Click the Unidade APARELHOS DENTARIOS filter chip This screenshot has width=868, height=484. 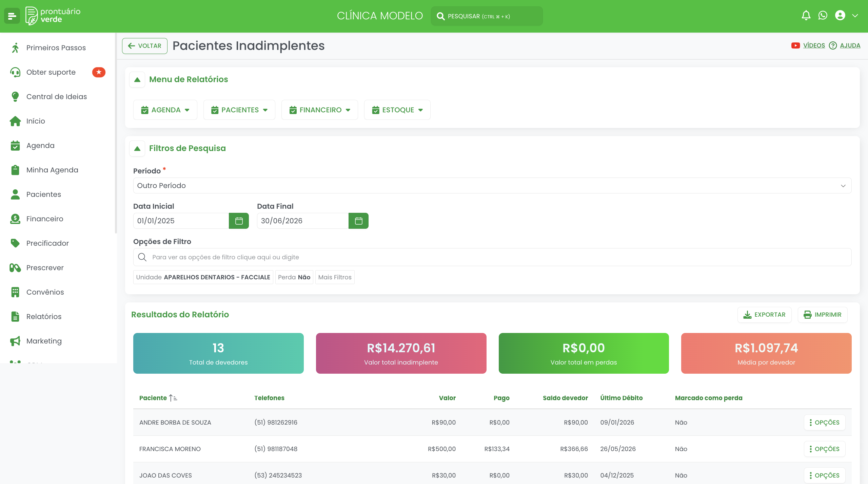tap(203, 277)
